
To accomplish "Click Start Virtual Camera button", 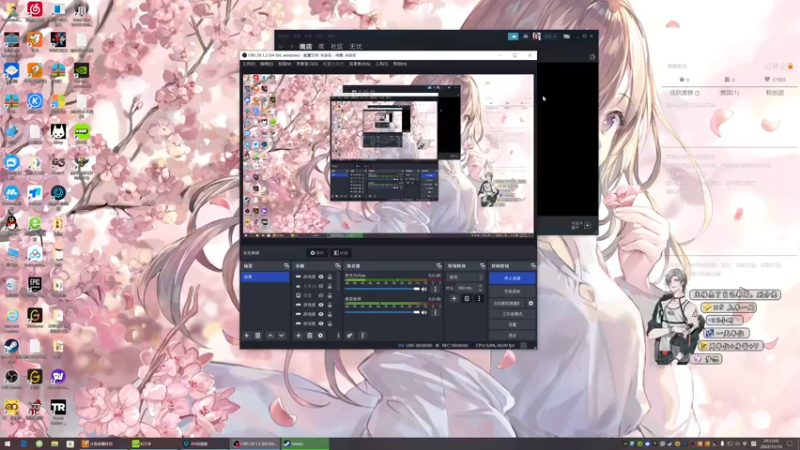I will [507, 303].
